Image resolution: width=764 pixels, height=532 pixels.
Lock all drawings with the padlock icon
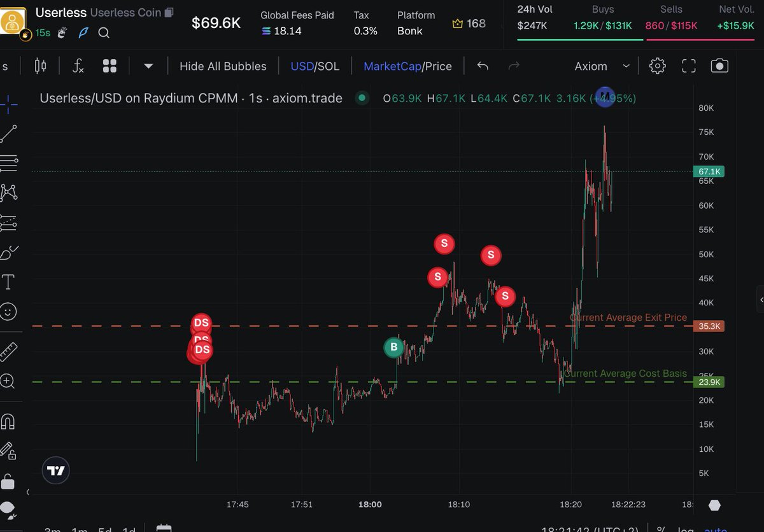point(8,481)
